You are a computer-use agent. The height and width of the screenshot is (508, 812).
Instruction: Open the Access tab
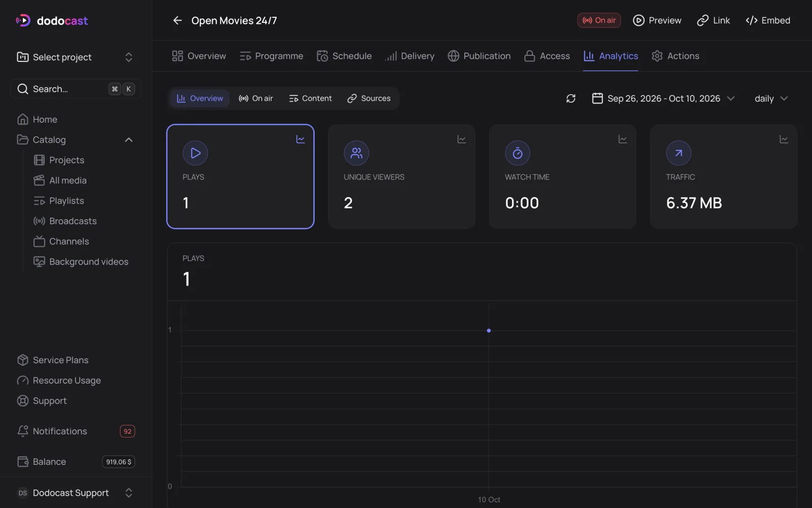(547, 56)
